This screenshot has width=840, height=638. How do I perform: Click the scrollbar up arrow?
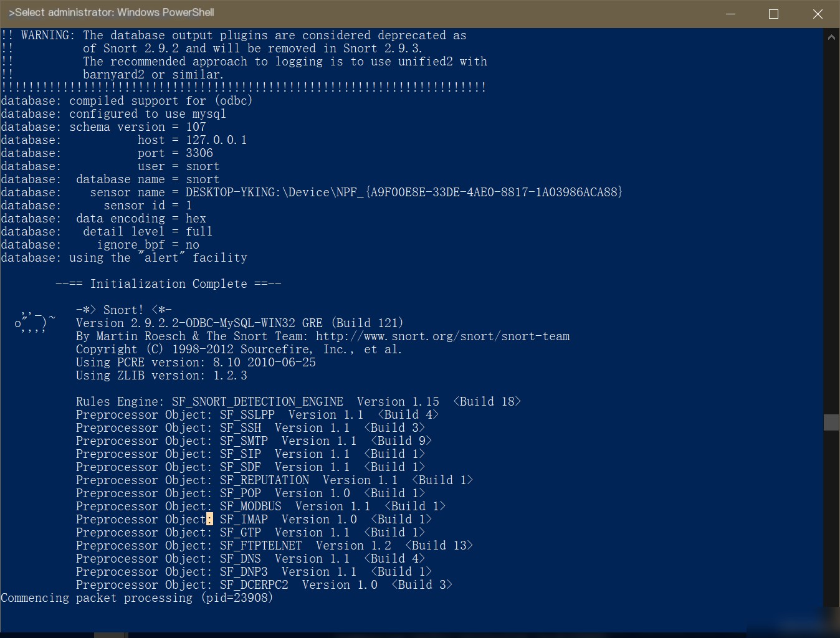pyautogui.click(x=831, y=37)
